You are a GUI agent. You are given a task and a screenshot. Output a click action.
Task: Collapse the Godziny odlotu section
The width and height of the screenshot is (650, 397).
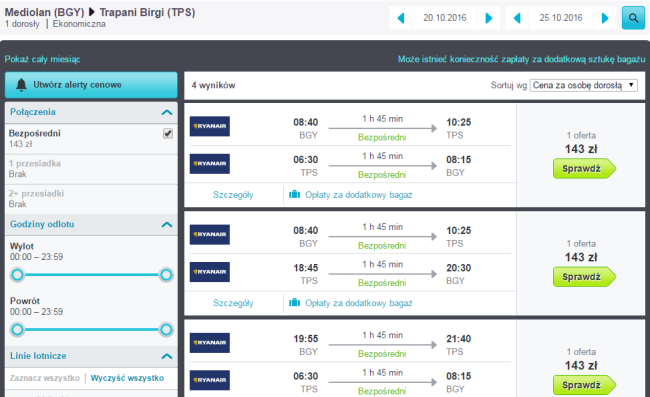pos(167,225)
